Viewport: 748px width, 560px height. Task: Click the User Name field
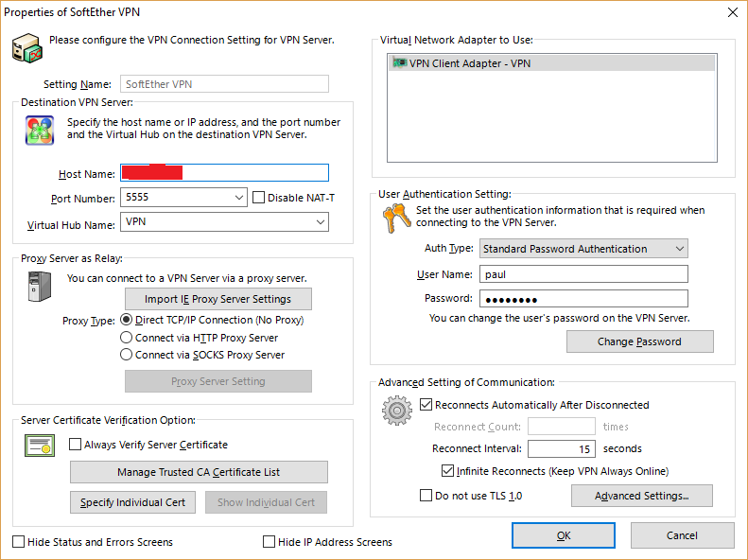tap(583, 274)
